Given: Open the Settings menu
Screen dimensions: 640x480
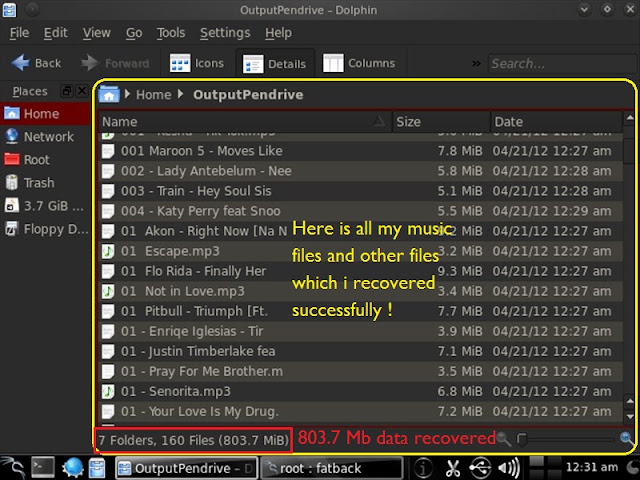Looking at the screenshot, I should (x=225, y=33).
